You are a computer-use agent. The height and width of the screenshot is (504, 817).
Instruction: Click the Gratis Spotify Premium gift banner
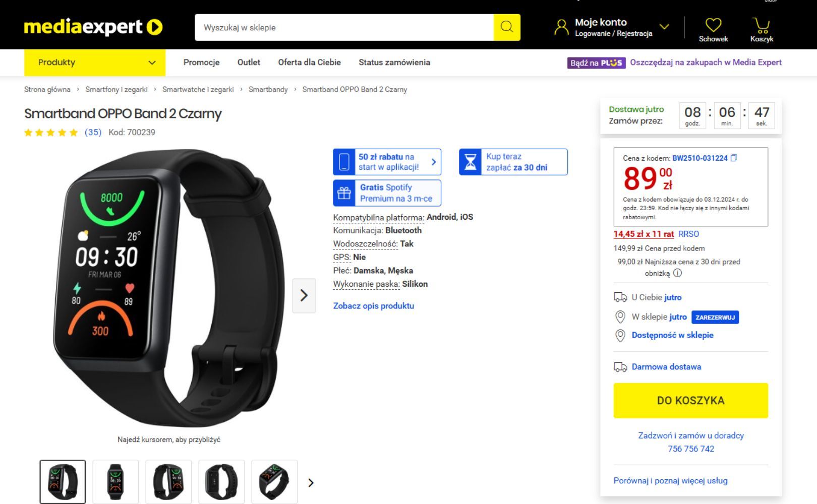[387, 193]
